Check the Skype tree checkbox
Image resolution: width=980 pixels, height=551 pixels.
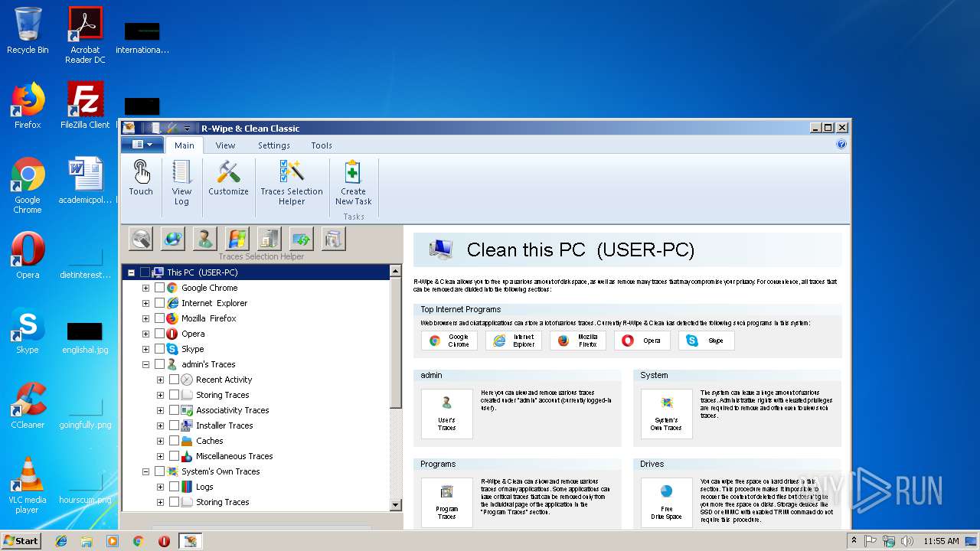(160, 349)
